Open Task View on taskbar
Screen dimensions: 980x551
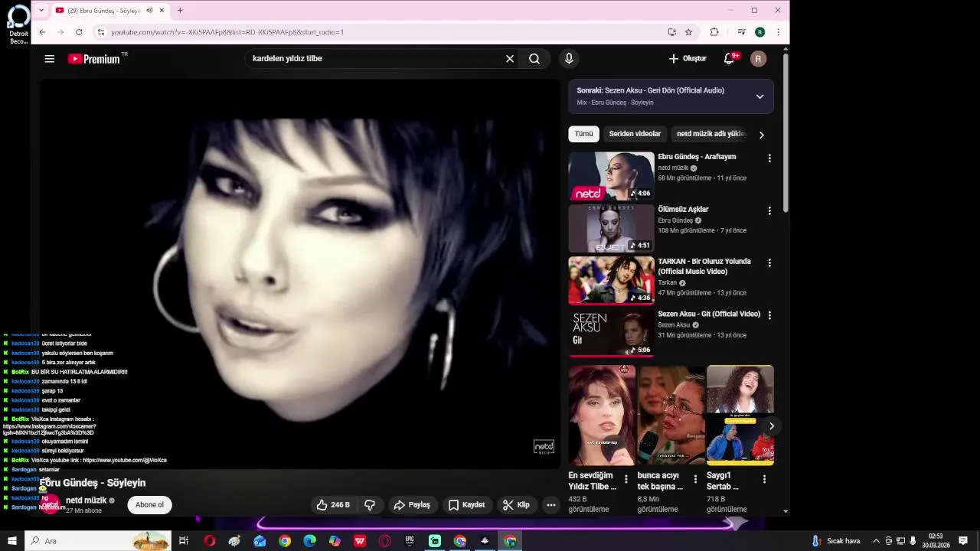184,541
